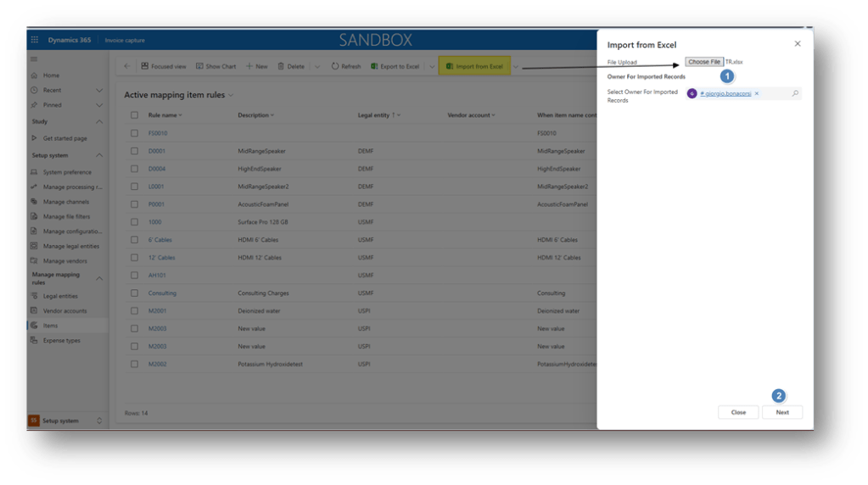The width and height of the screenshot is (868, 485).
Task: Sort by Rule name column header
Action: pyautogui.click(x=165, y=115)
